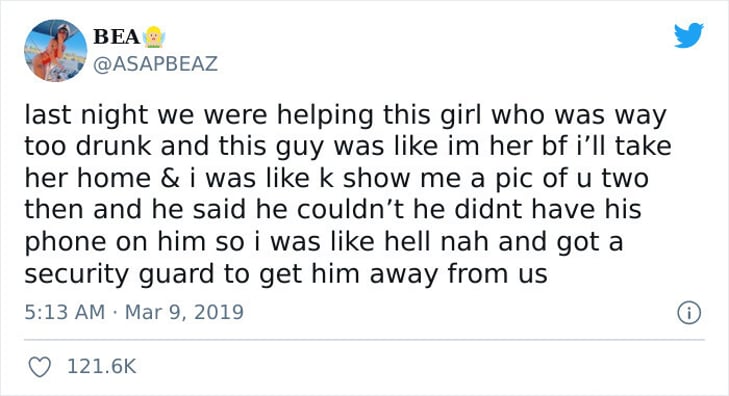Screen dimensions: 729x396
Task: Click the Mar 9, 2019 date
Action: coord(185,312)
